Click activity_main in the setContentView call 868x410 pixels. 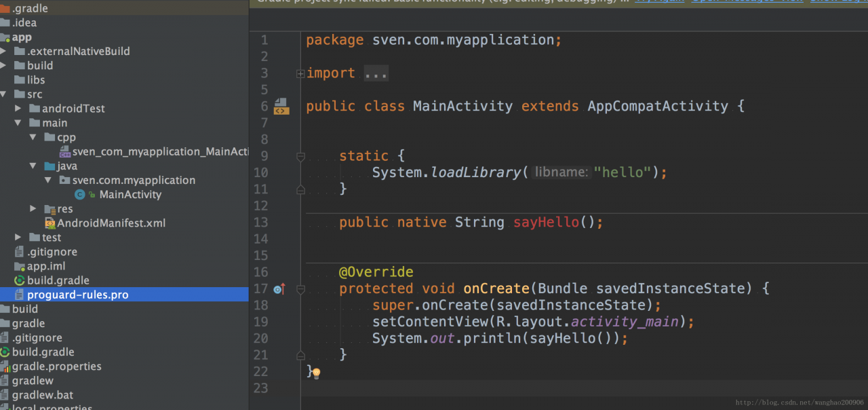click(625, 322)
